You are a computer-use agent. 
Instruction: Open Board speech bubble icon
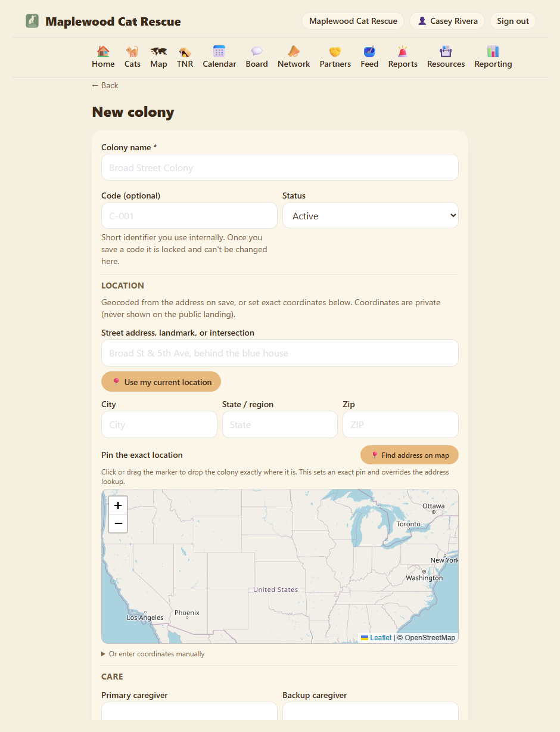pos(257,52)
